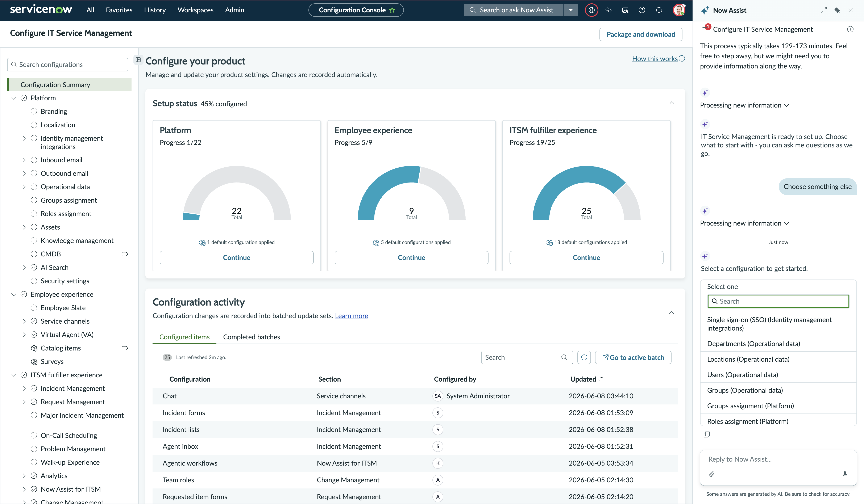Click Continue on ITSM fulfiller experience card
Viewport: 864px width, 504px height.
click(x=586, y=258)
